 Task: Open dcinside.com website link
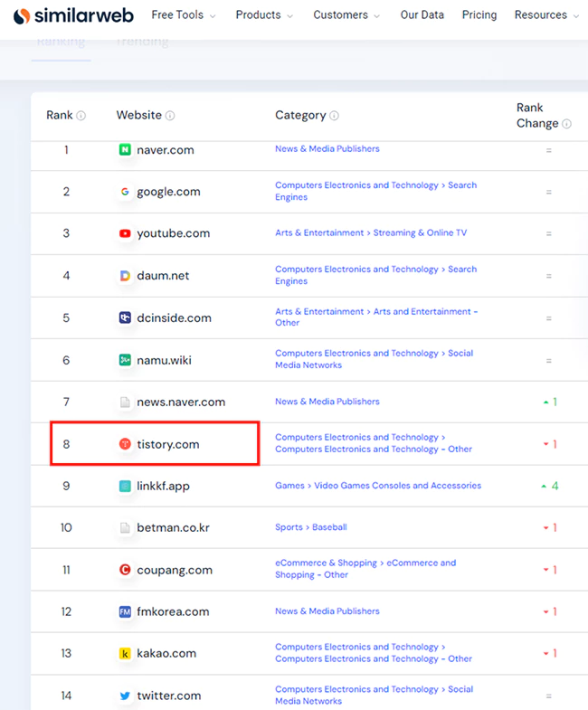174,317
